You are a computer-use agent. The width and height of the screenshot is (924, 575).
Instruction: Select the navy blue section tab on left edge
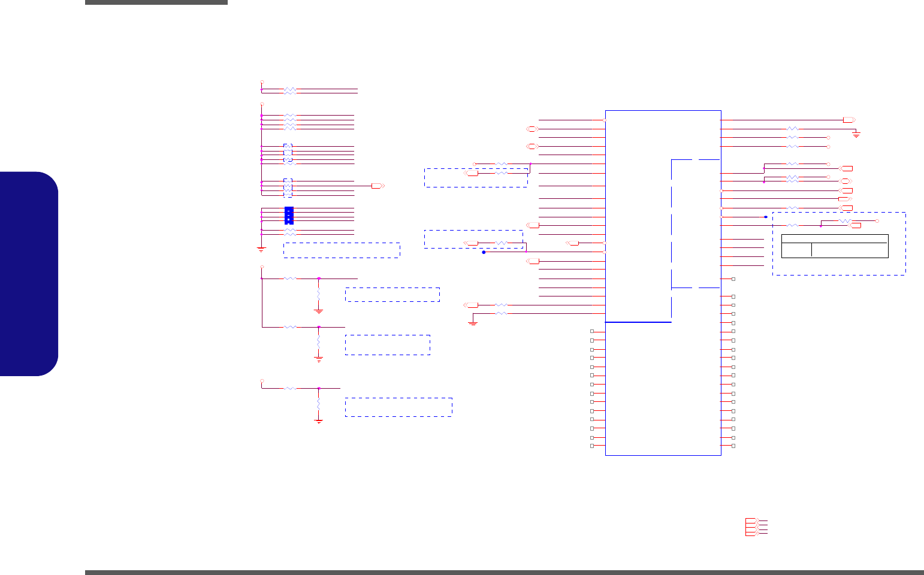pyautogui.click(x=29, y=274)
